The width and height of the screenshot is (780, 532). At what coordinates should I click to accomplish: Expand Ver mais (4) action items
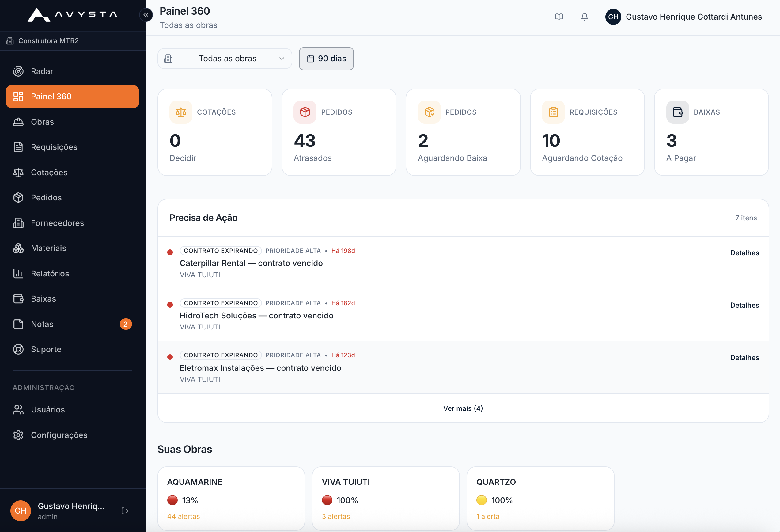pyautogui.click(x=463, y=408)
